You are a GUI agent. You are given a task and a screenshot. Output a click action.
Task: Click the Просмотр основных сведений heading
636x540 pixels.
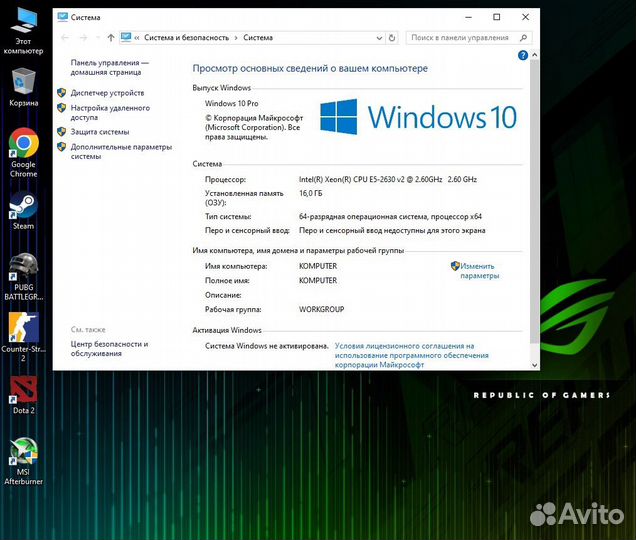tap(310, 68)
